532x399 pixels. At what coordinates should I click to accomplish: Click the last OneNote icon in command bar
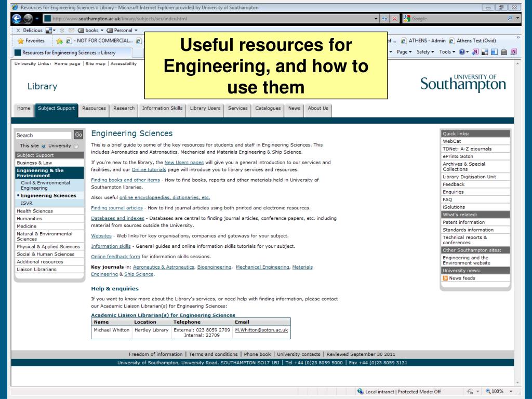point(514,52)
